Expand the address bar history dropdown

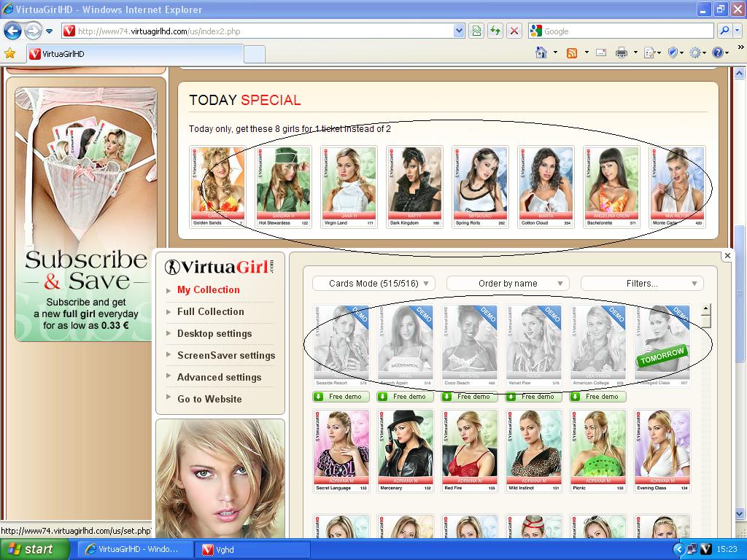pyautogui.click(x=459, y=31)
